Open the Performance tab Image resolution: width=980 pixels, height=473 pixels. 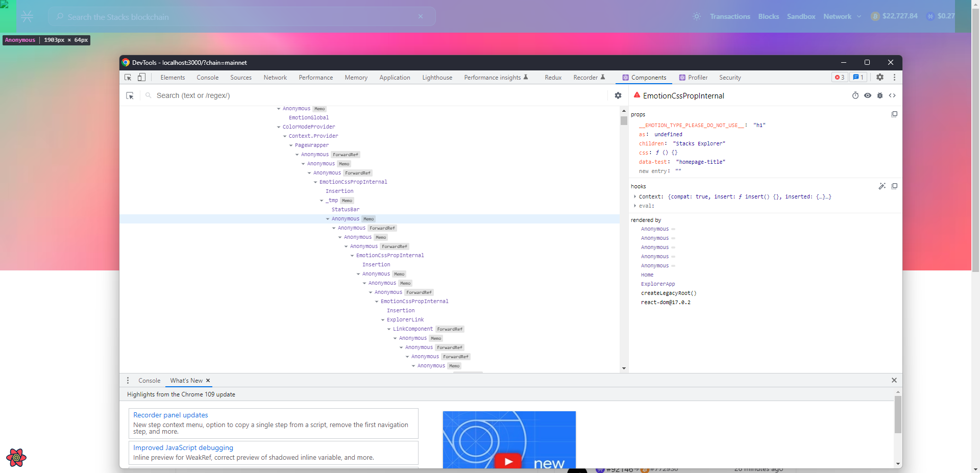click(x=316, y=78)
